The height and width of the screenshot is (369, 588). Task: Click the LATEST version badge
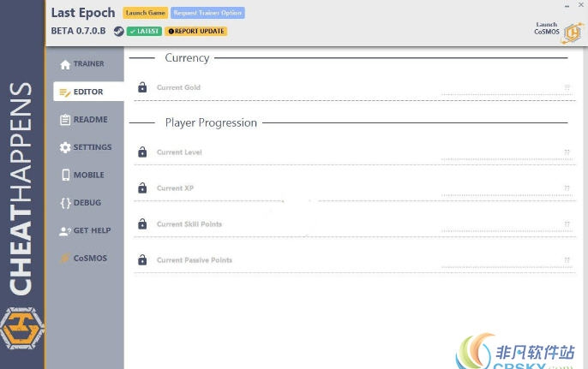point(144,31)
